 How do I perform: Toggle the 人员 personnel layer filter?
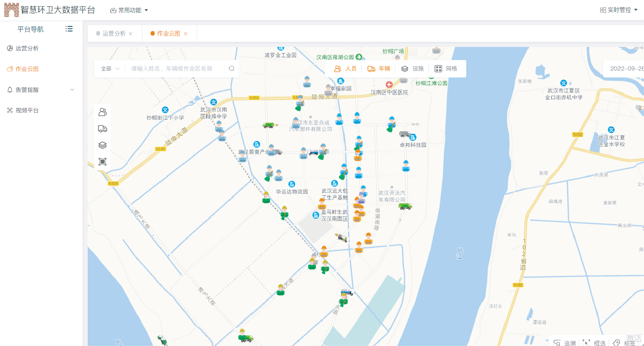coord(345,69)
